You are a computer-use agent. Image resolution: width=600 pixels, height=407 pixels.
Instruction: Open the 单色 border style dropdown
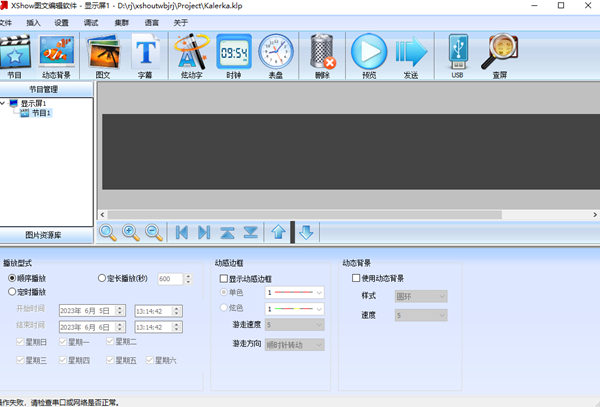[x=295, y=293]
